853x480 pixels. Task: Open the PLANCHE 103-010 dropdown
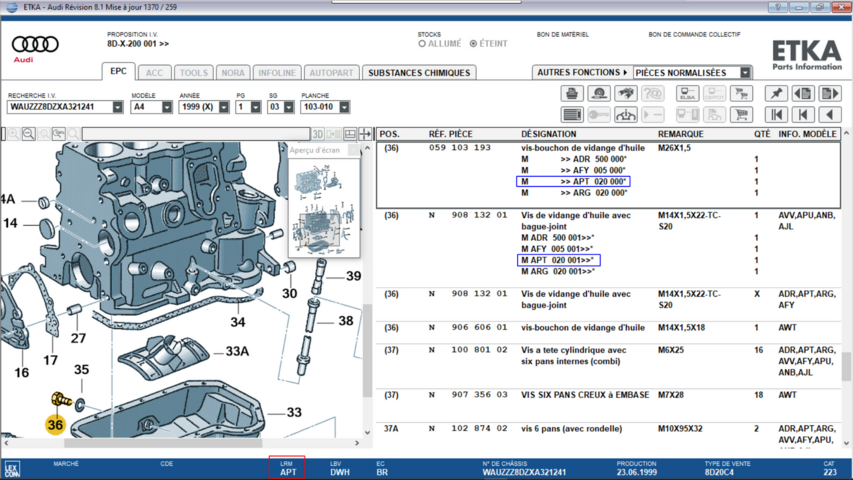point(344,107)
